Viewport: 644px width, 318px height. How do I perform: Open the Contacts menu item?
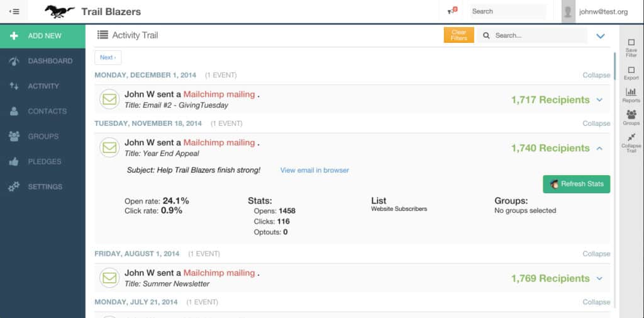click(x=43, y=111)
